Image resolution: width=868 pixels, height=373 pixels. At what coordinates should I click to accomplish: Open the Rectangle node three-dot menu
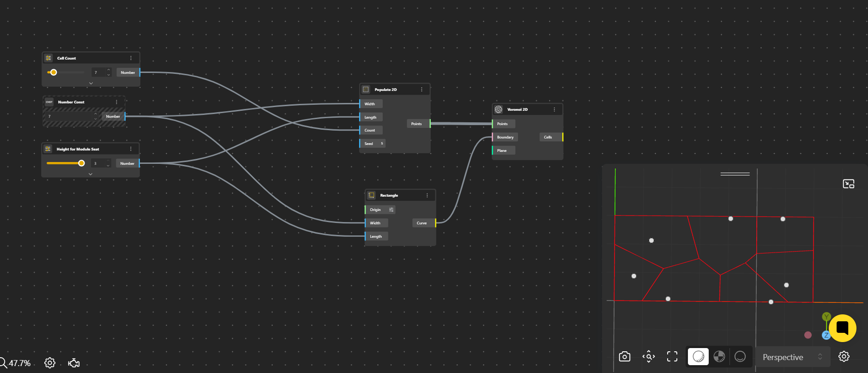point(427,195)
